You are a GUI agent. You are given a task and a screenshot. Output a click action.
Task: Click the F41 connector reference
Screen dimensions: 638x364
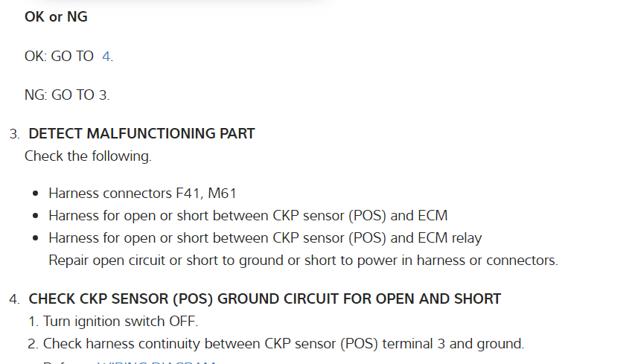pyautogui.click(x=188, y=194)
